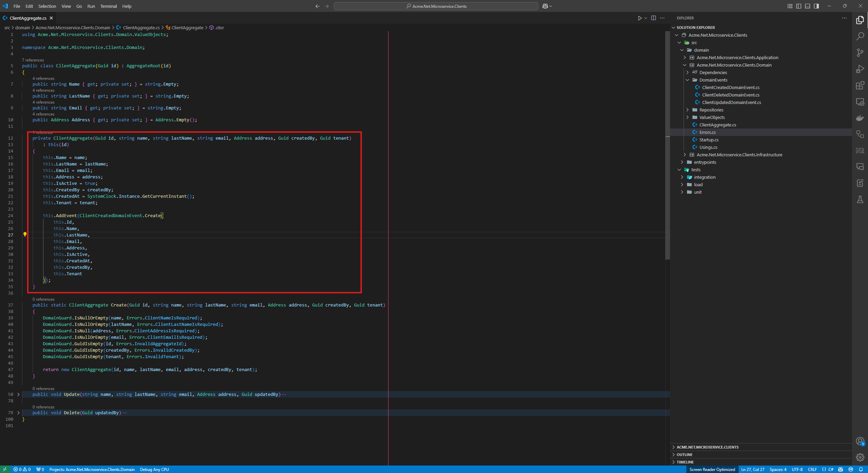Change line endings via CRLF
The height and width of the screenshot is (473, 868).
(812, 469)
